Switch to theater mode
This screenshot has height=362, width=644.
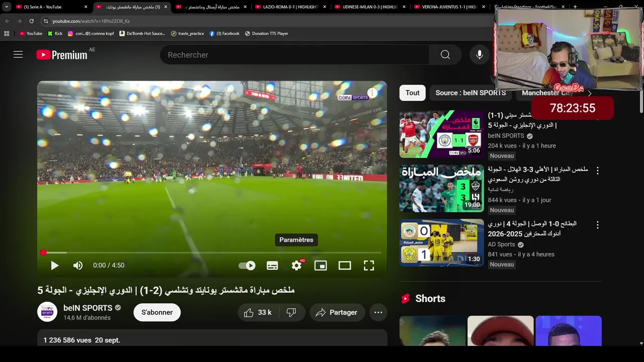pyautogui.click(x=345, y=265)
